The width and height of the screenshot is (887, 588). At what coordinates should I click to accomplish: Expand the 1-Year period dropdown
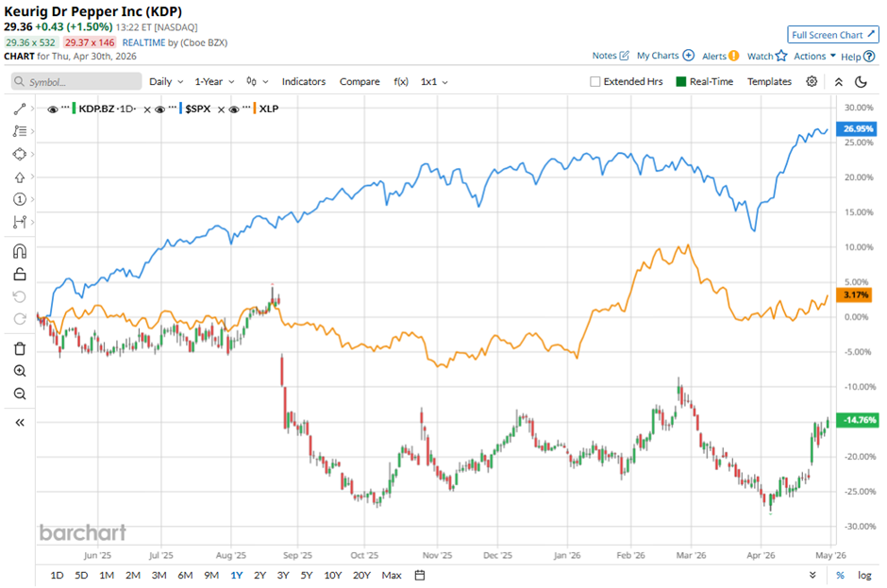click(x=215, y=82)
